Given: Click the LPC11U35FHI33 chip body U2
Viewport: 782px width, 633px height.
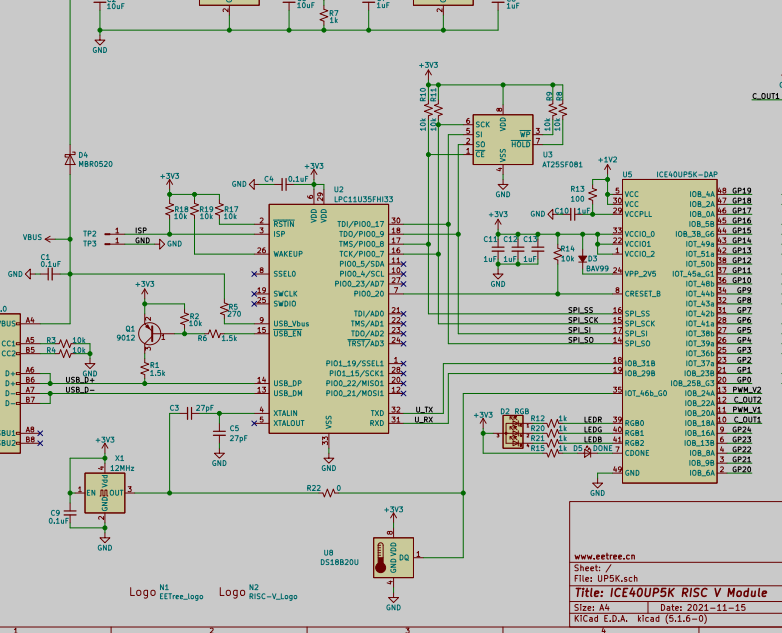Looking at the screenshot, I should click(x=329, y=319).
